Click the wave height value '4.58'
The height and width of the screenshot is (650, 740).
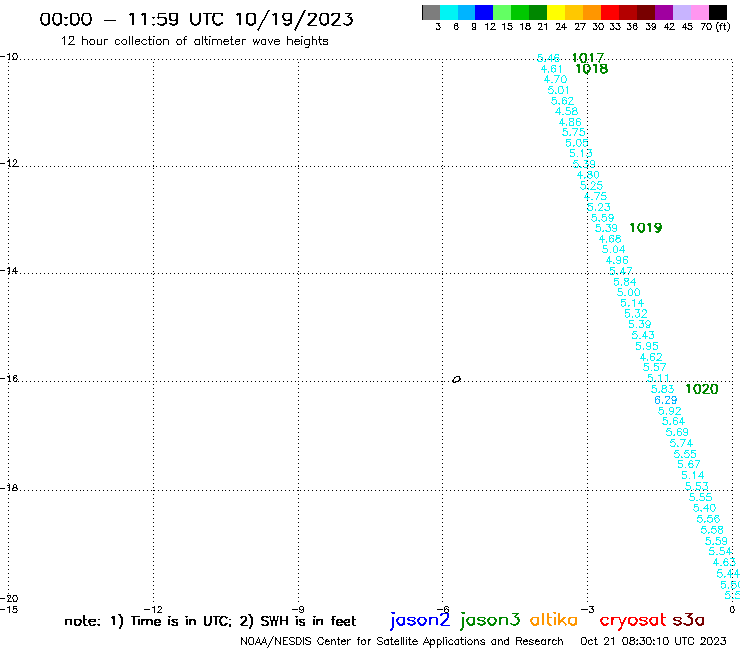(566, 111)
